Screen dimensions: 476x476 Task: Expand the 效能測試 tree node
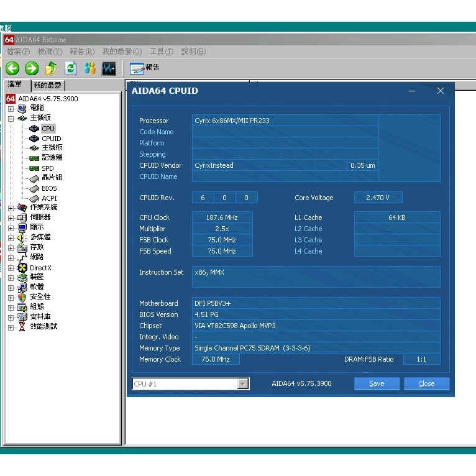[11, 327]
